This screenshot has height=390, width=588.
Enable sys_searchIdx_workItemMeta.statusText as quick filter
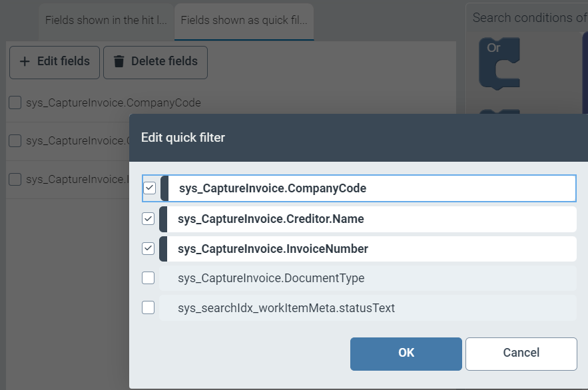[x=148, y=307]
